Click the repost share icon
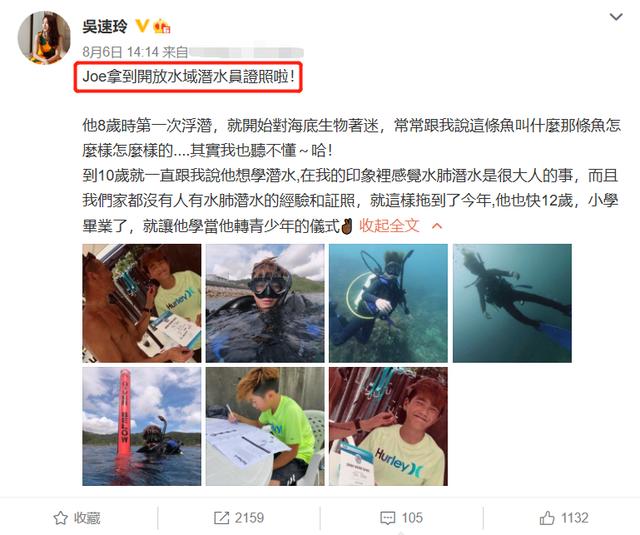Screen dimensions: 640x535 click(x=221, y=518)
